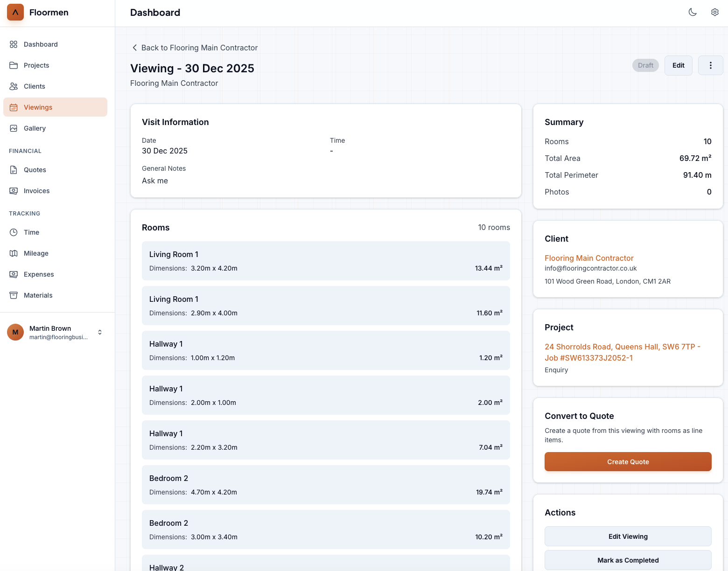The image size is (728, 571).
Task: Open the Viewings calendar icon in sidebar
Action: click(x=13, y=107)
